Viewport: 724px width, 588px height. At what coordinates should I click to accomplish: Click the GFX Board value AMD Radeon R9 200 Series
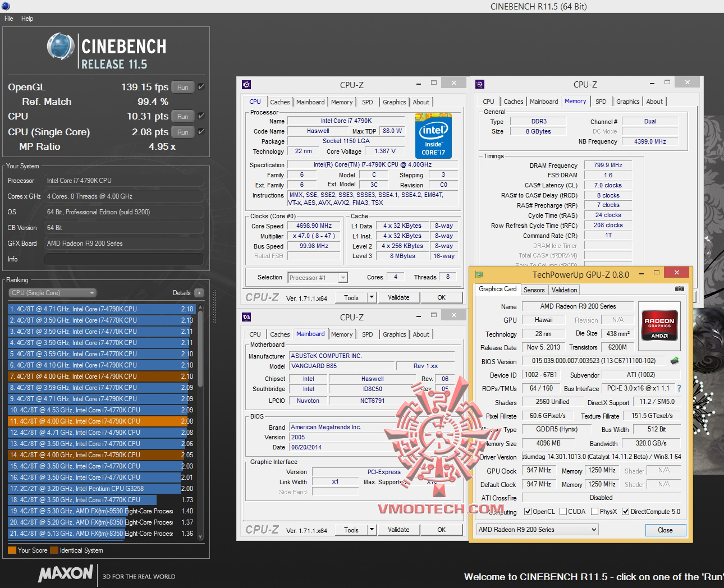[123, 244]
